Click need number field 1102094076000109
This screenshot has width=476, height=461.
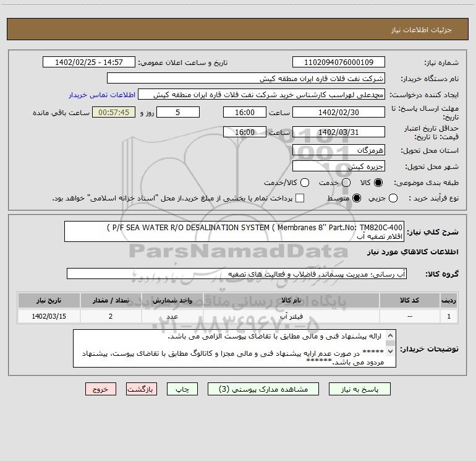(339, 62)
